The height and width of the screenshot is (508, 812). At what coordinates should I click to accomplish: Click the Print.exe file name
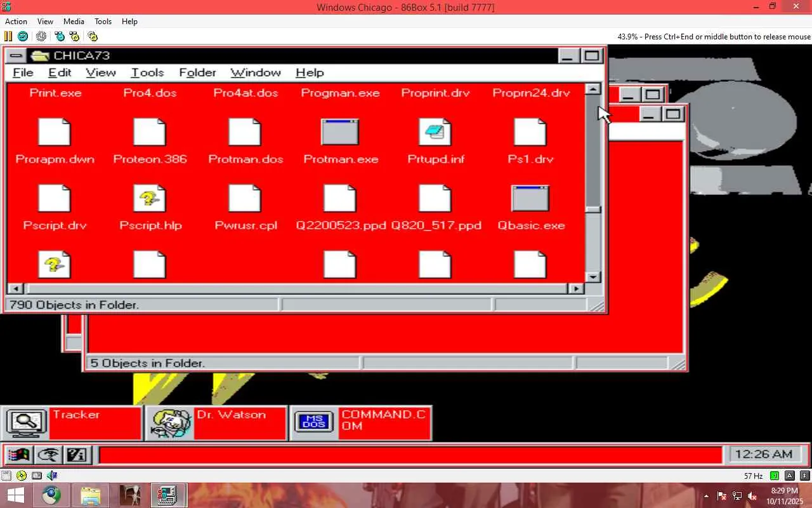[x=56, y=93]
